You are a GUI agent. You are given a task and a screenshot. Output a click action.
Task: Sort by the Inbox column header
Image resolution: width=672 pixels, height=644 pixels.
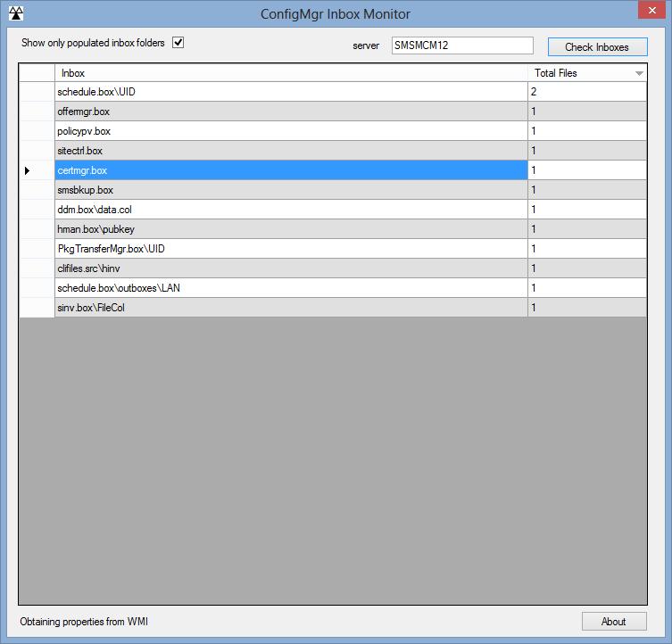pos(291,73)
